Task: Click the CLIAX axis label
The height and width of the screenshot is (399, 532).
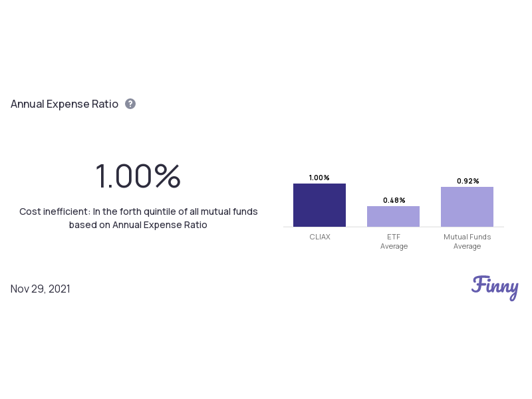Action: click(x=320, y=237)
